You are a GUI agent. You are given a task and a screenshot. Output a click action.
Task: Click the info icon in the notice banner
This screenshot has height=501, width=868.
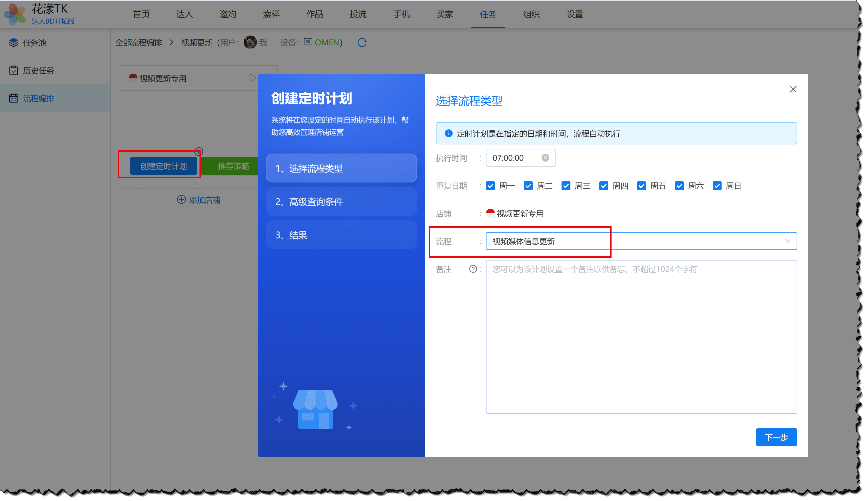coord(448,134)
